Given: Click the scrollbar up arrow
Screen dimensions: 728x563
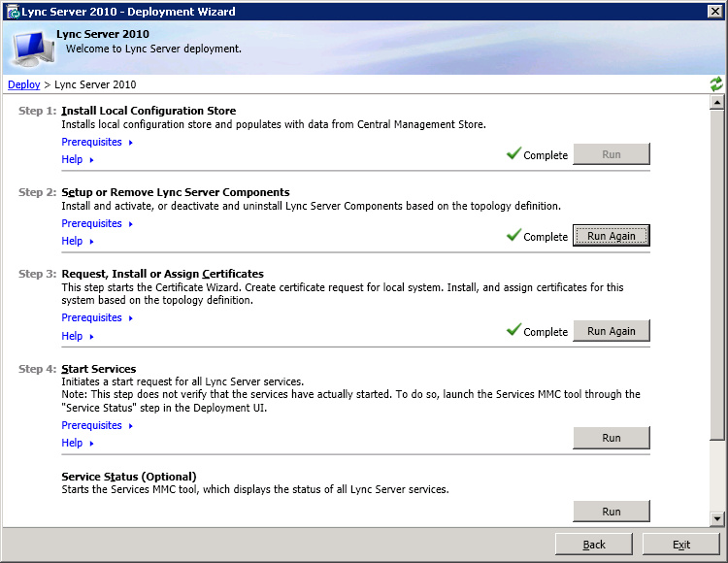Looking at the screenshot, I should tap(717, 102).
